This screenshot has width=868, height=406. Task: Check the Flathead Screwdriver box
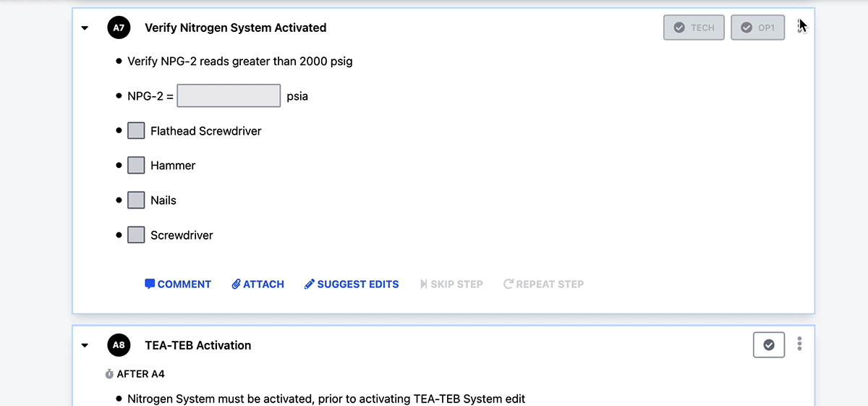136,131
